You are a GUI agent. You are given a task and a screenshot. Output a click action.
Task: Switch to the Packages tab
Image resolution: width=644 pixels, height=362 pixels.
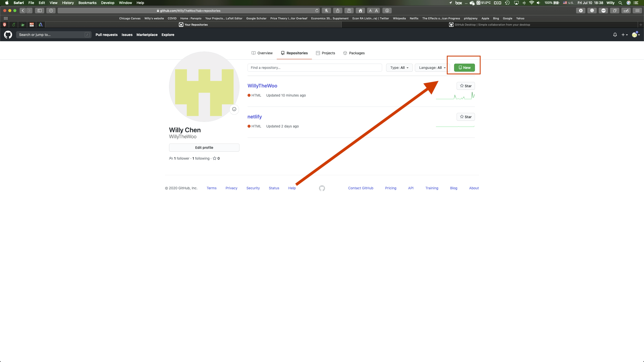(354, 53)
